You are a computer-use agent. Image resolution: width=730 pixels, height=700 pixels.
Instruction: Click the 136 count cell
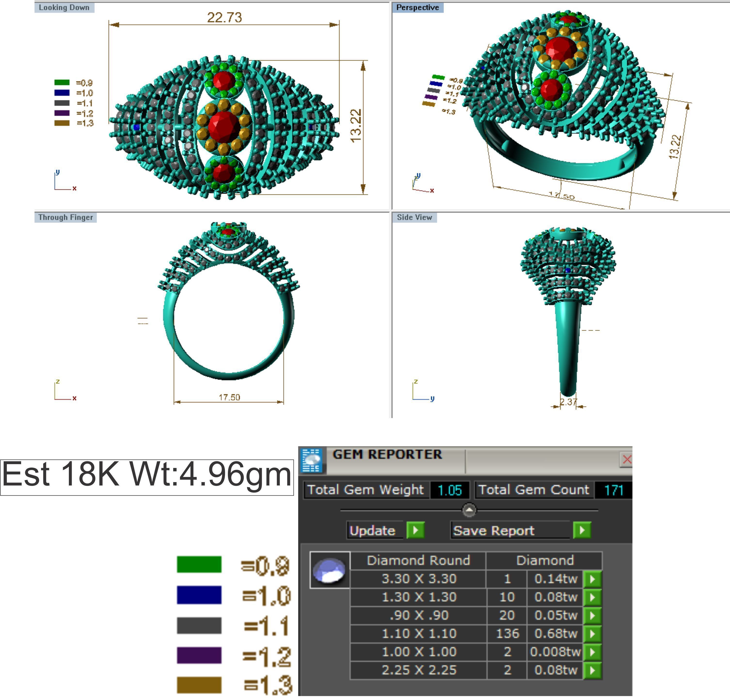pyautogui.click(x=507, y=633)
